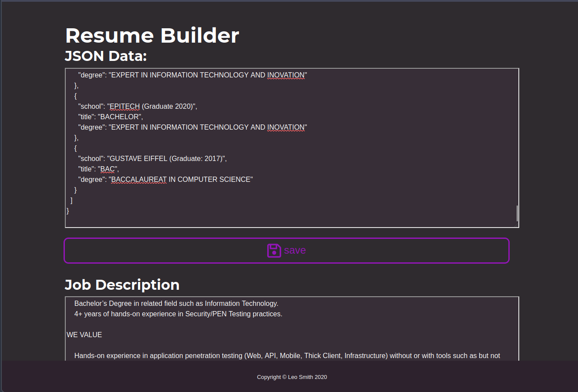
Task: Click the Job Description heading
Action: click(122, 285)
